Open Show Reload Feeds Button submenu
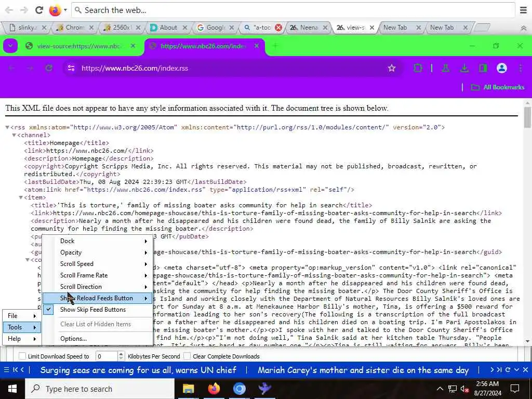This screenshot has width=532, height=399. pos(97,298)
